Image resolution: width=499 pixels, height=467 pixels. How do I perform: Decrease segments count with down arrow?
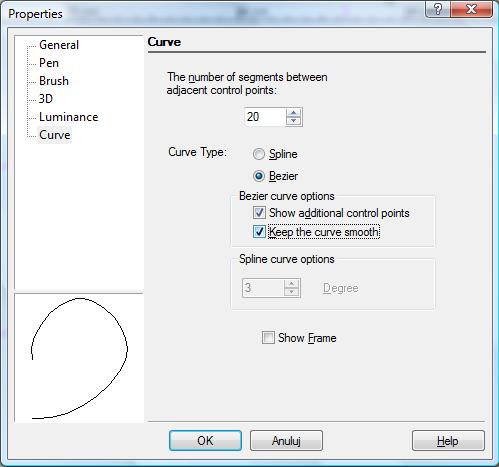coord(293,121)
